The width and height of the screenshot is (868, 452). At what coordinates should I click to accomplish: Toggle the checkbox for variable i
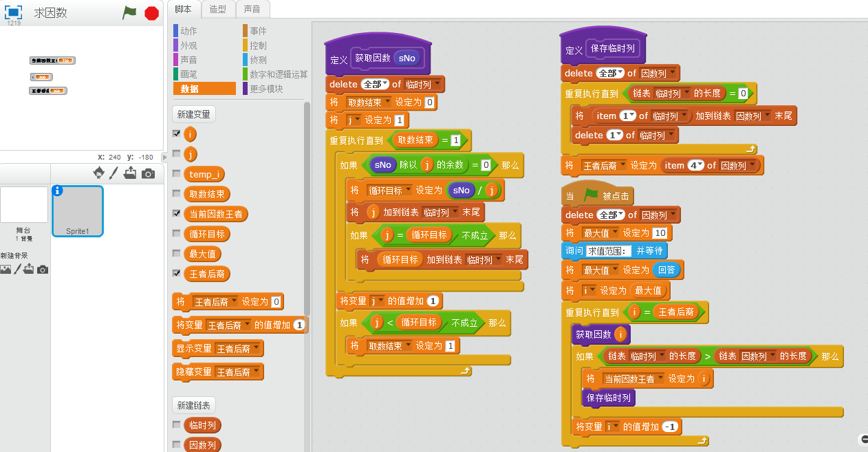click(177, 133)
